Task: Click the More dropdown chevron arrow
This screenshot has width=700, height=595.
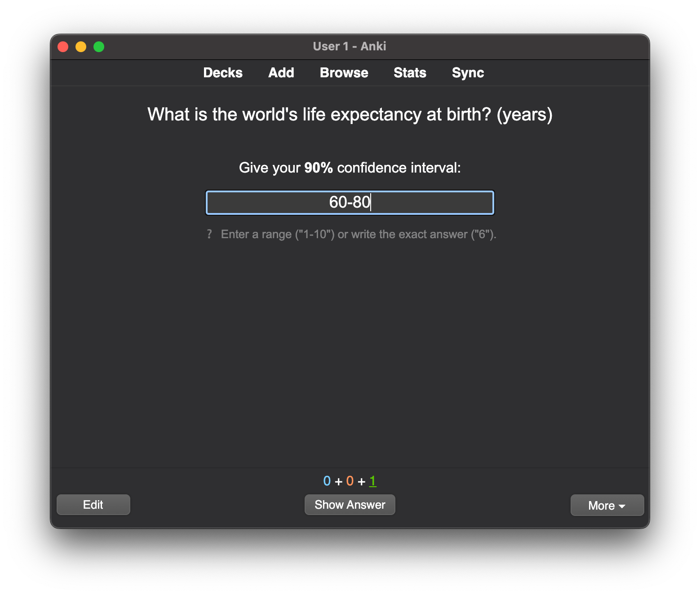Action: coord(622,506)
